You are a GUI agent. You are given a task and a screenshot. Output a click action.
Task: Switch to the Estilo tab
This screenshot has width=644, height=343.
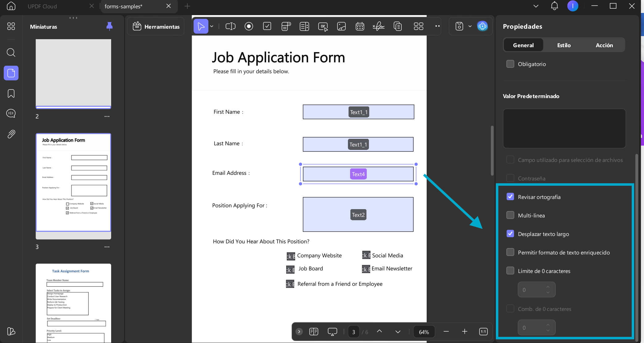point(564,45)
